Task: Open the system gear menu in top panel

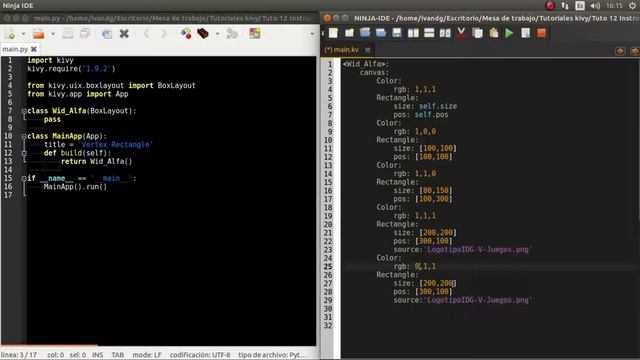Action: tap(632, 6)
